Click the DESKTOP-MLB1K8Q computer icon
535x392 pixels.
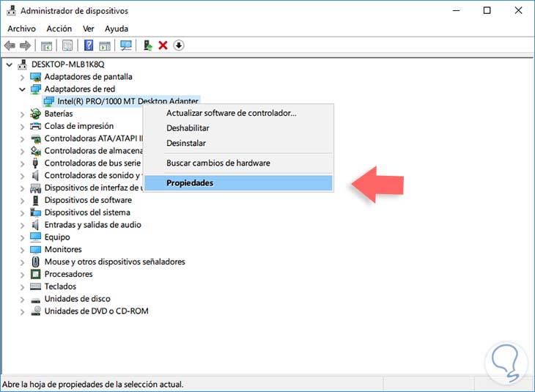pos(23,64)
